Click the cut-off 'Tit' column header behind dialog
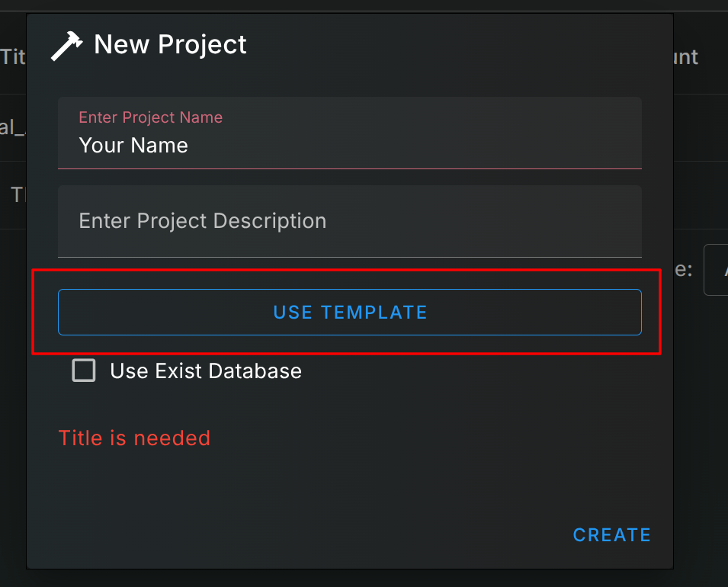Viewport: 728px width, 587px height. point(13,56)
